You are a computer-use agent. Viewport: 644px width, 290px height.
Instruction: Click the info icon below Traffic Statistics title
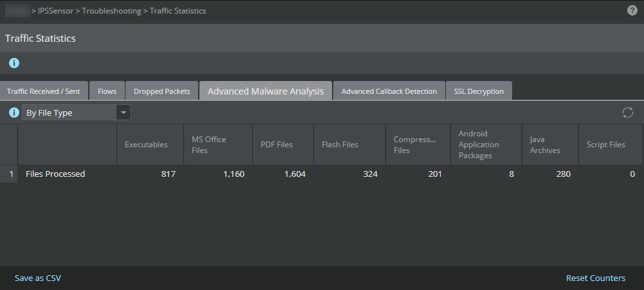[14, 63]
